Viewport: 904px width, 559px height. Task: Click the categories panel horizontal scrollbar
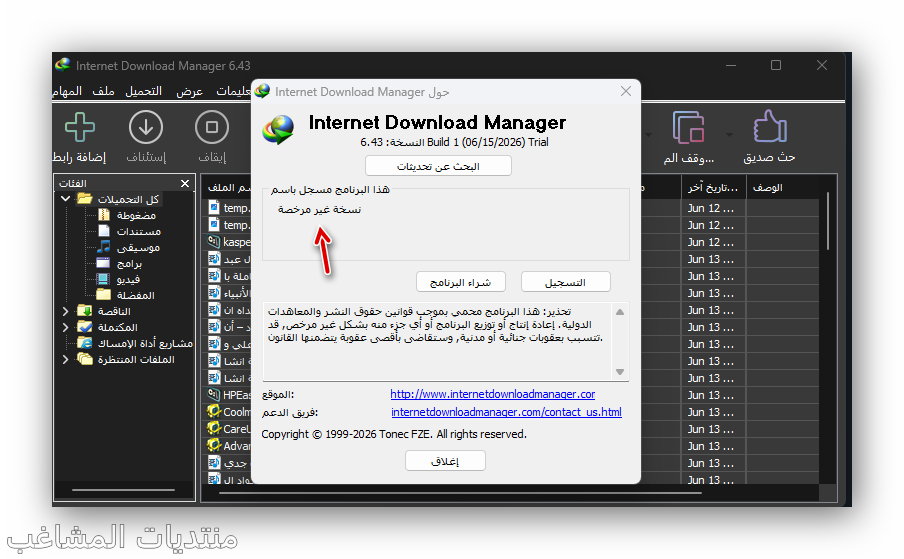click(123, 490)
